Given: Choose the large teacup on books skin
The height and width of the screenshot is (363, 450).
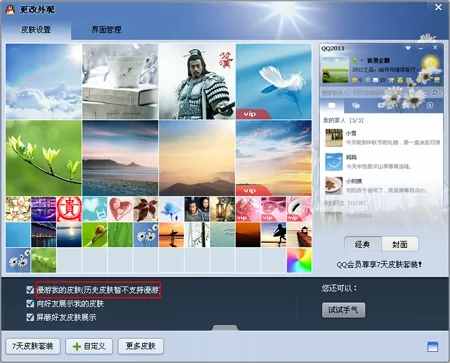Looking at the screenshot, I should coord(120,82).
